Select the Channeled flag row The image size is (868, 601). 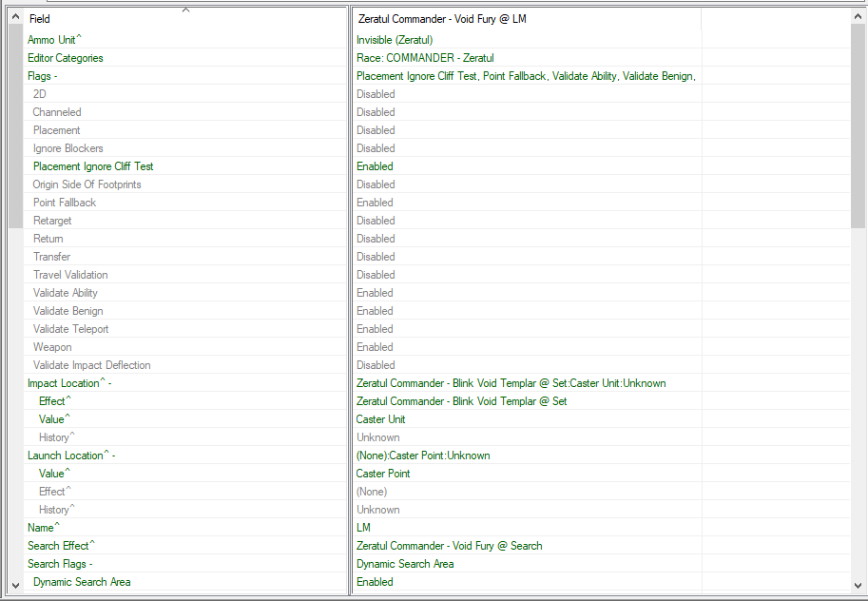coord(184,112)
